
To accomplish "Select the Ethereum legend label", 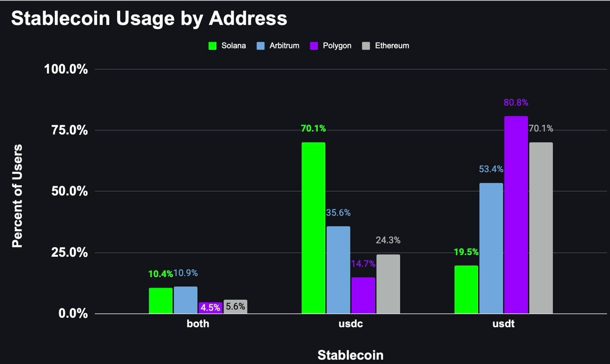I will click(392, 46).
